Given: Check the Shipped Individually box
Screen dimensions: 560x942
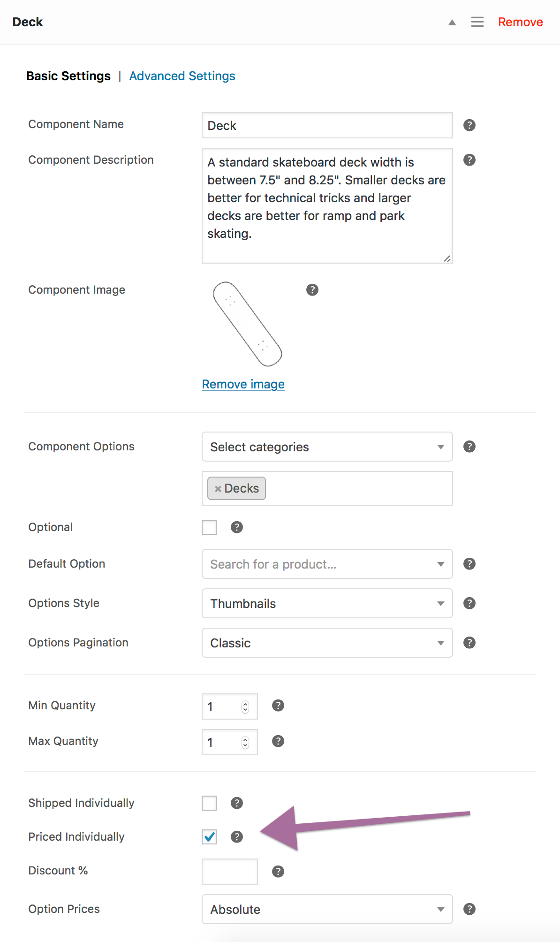Looking at the screenshot, I should (x=209, y=803).
